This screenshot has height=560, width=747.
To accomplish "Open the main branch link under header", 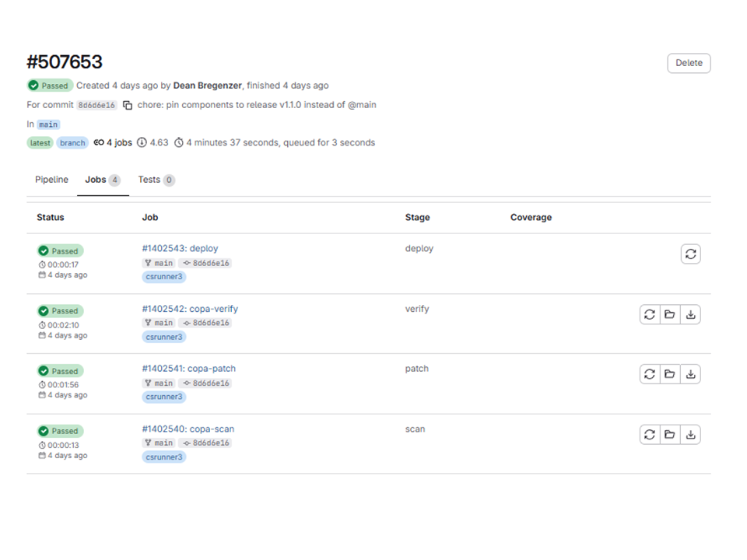I will click(x=48, y=124).
